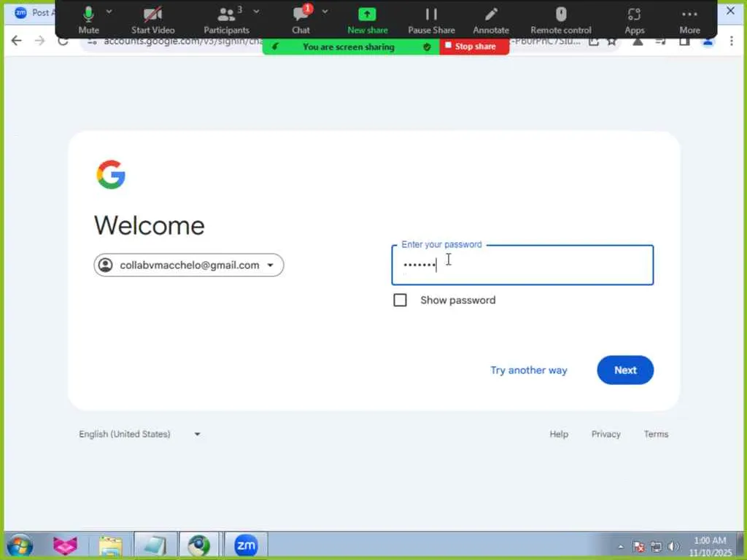This screenshot has width=747, height=560.
Task: Enable the Show password checkbox
Action: click(400, 300)
